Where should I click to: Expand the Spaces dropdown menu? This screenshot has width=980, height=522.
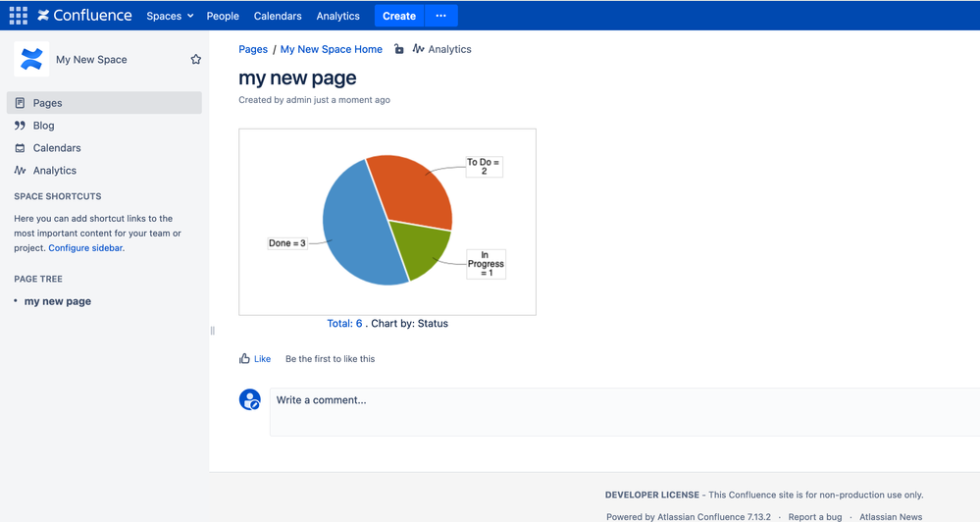170,16
